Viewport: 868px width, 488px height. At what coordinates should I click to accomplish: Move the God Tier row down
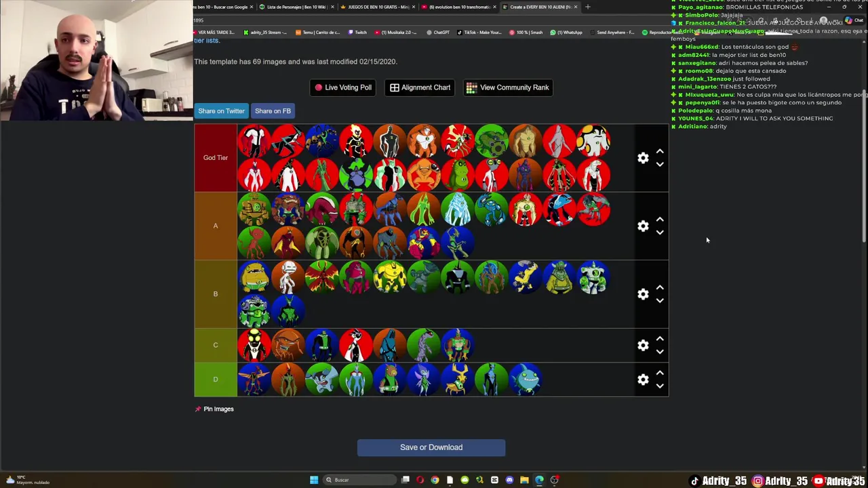660,165
